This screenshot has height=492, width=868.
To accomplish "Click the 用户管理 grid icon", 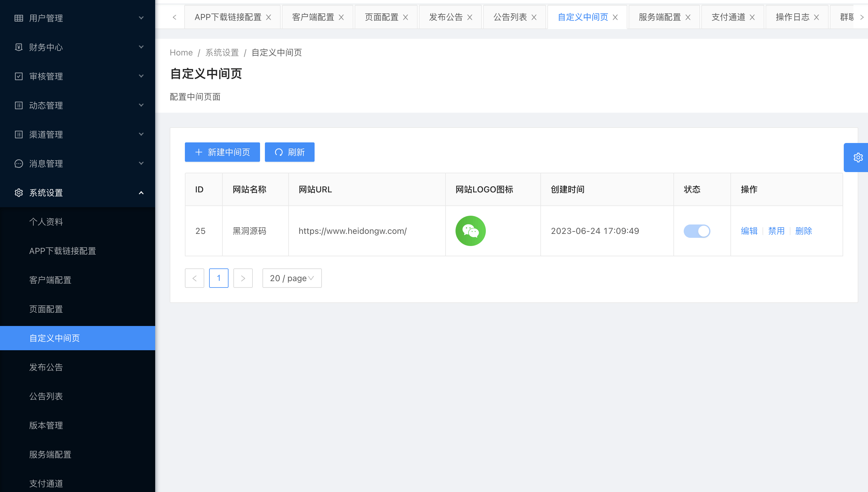I will coord(18,18).
